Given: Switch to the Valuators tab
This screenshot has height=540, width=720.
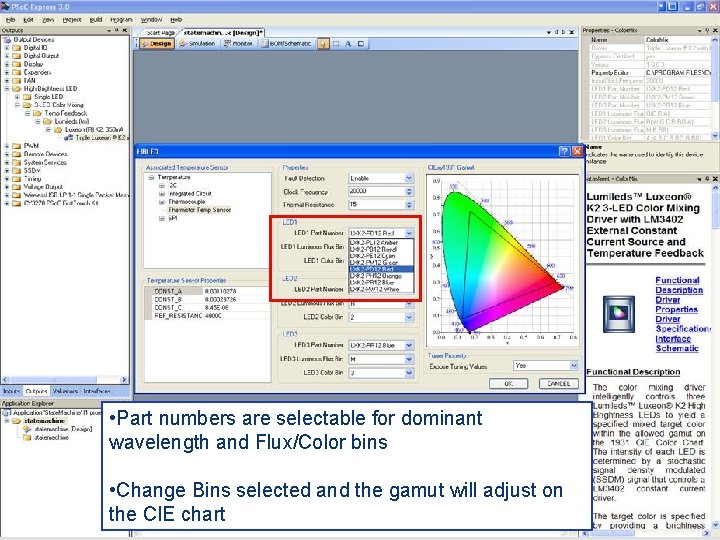Looking at the screenshot, I should 65,391.
